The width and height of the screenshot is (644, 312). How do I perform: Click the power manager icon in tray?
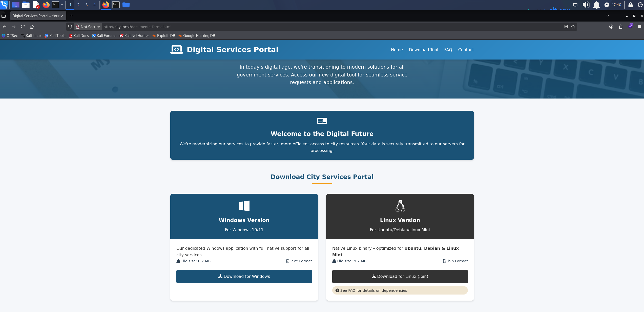click(x=607, y=5)
